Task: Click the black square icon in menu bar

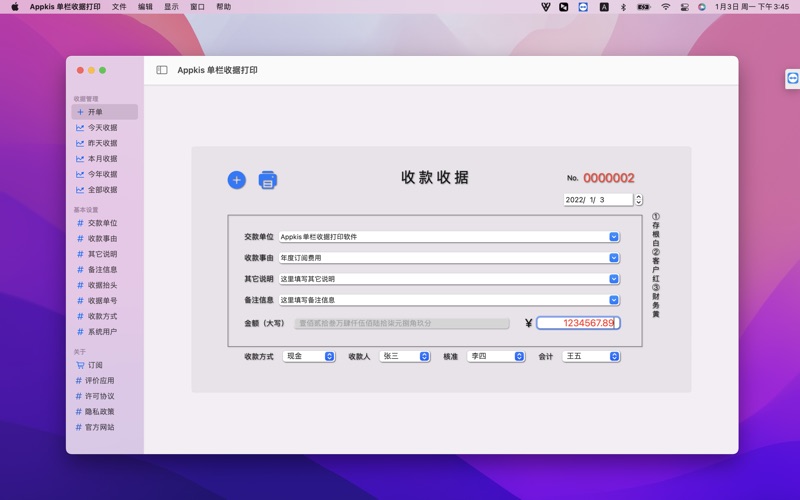Action: pos(564,7)
